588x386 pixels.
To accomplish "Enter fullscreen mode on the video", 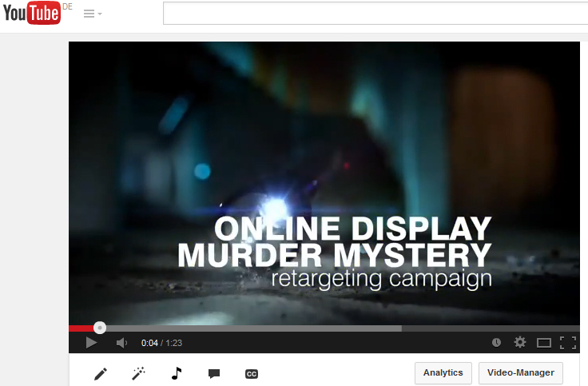I will [568, 343].
